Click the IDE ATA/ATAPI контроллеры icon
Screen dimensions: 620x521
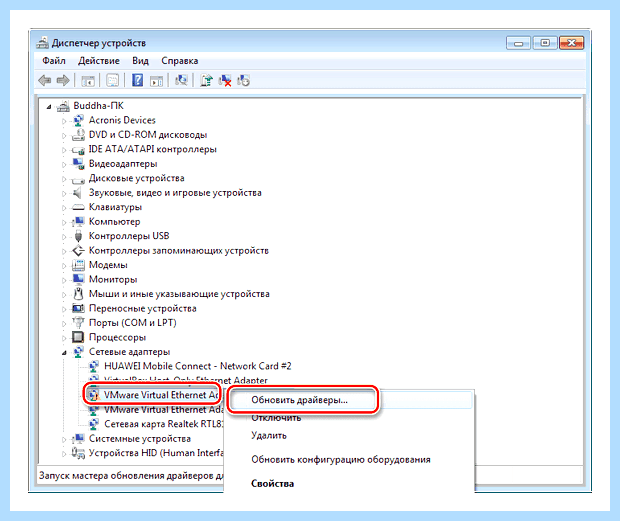pyautogui.click(x=78, y=150)
